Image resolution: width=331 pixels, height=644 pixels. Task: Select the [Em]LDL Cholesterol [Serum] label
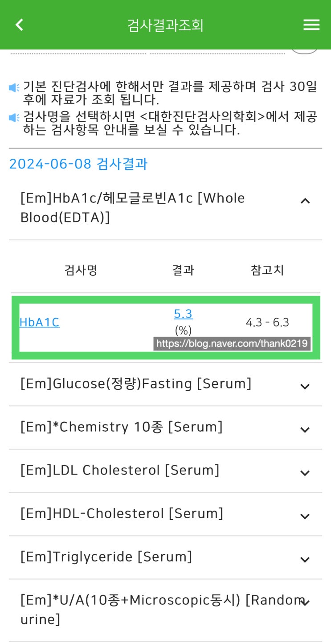pos(120,470)
